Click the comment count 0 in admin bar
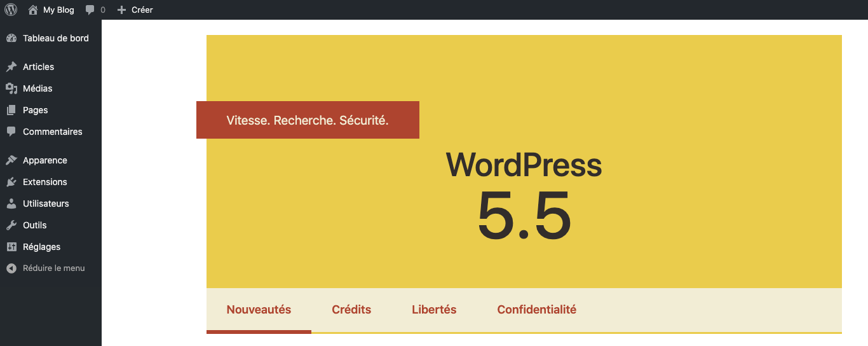The width and height of the screenshot is (868, 346). 103,10
